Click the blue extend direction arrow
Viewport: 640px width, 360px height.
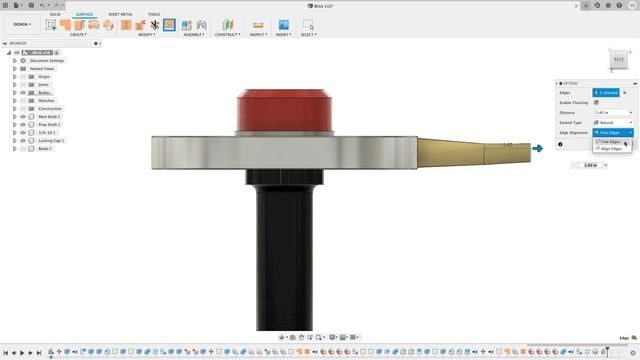pyautogui.click(x=538, y=148)
